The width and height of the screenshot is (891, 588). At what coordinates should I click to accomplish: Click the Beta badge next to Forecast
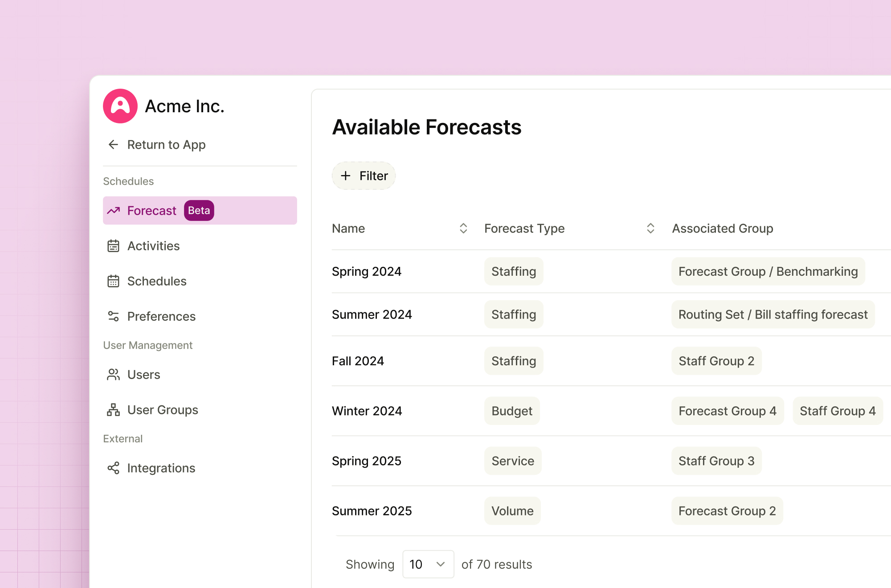pyautogui.click(x=199, y=210)
